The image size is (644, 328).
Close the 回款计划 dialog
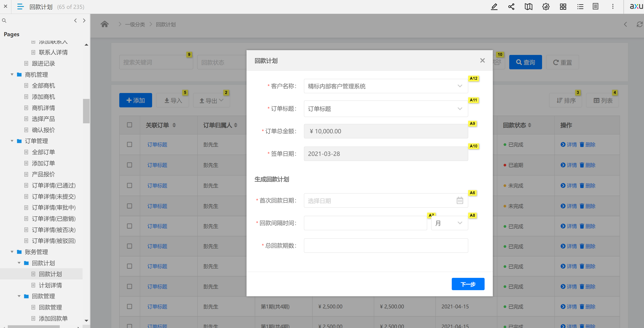click(x=483, y=60)
